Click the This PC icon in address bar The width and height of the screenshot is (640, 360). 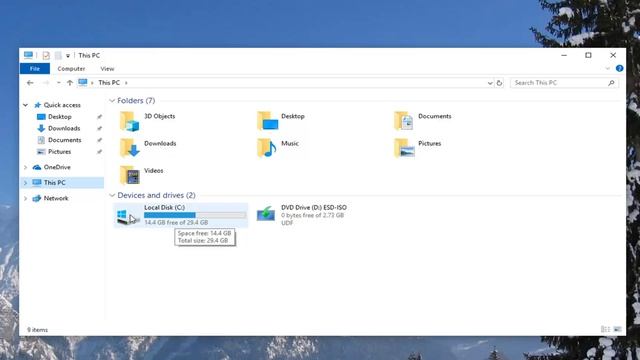click(83, 82)
